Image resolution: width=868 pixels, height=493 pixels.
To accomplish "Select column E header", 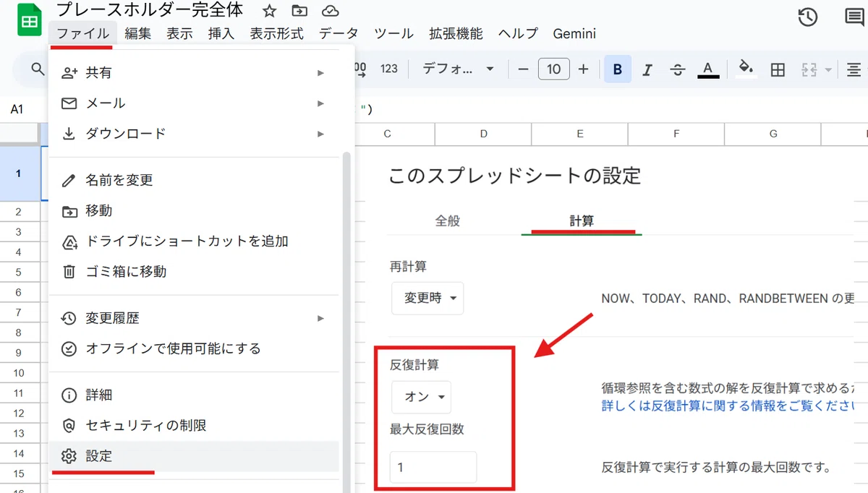I will [x=580, y=134].
